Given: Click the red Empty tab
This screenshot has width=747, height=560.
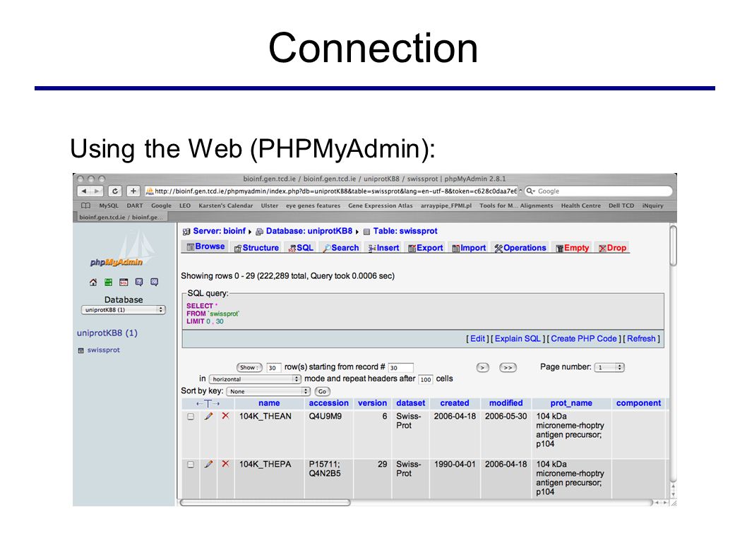Looking at the screenshot, I should point(573,248).
